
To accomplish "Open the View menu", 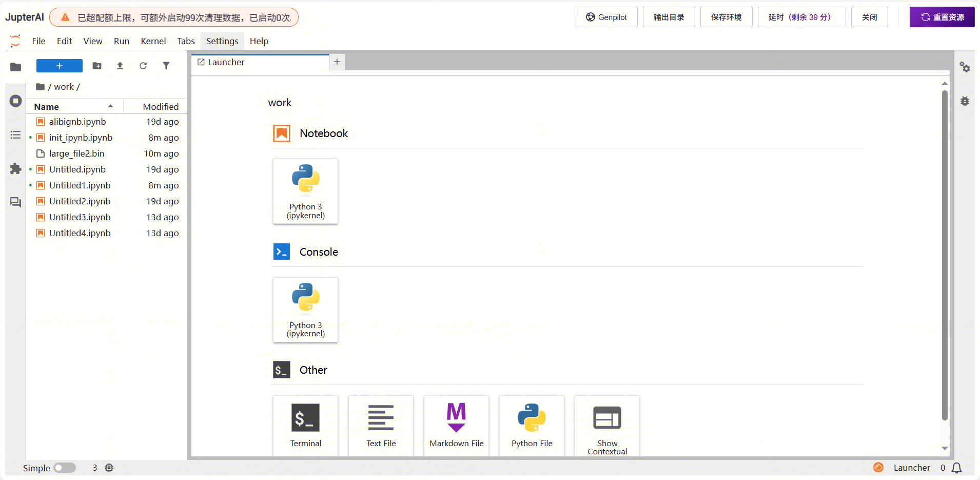I will coord(93,41).
